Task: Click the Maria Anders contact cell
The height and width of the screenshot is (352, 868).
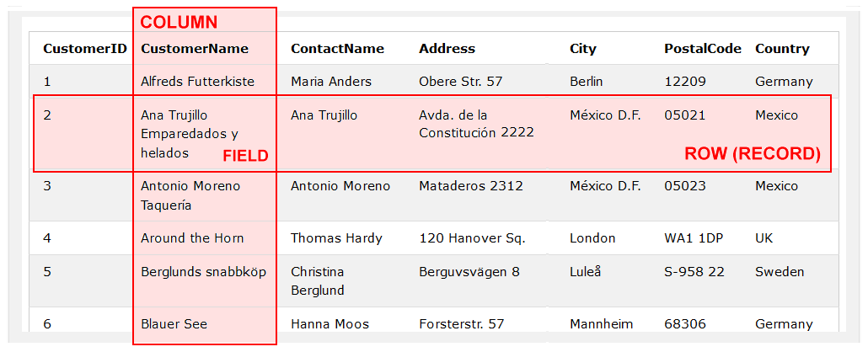Action: point(331,82)
